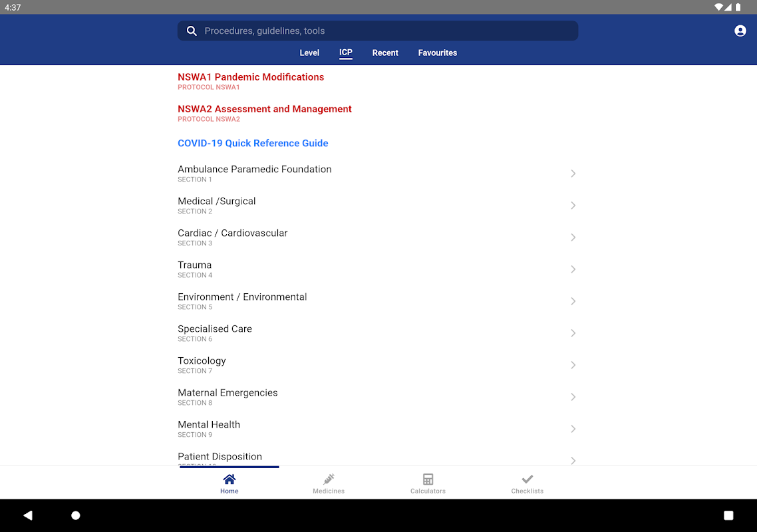Expand Specialised Care chevron
The width and height of the screenshot is (757, 532).
573,332
